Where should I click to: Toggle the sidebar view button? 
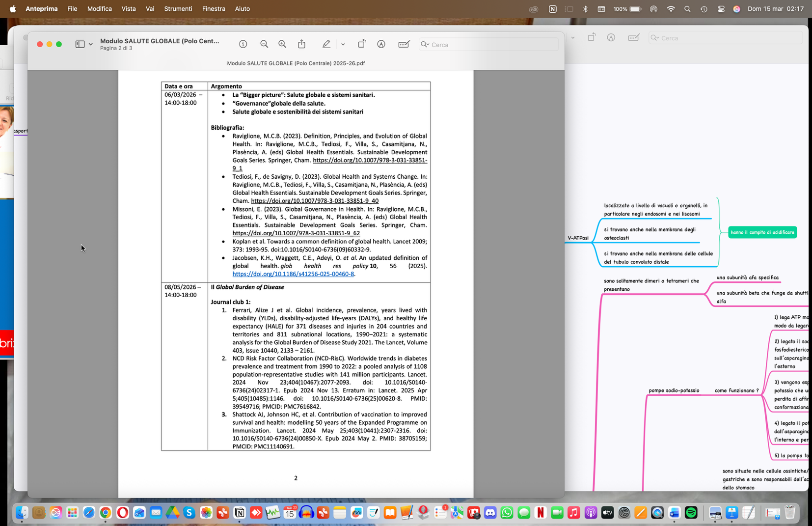pos(80,44)
